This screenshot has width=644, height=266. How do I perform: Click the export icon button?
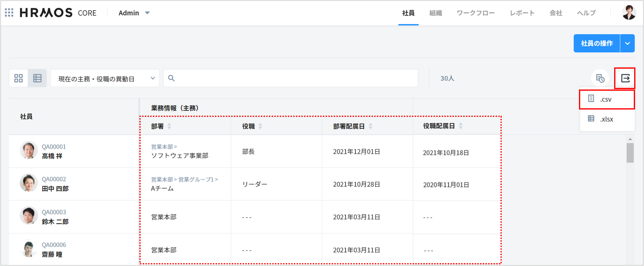625,78
